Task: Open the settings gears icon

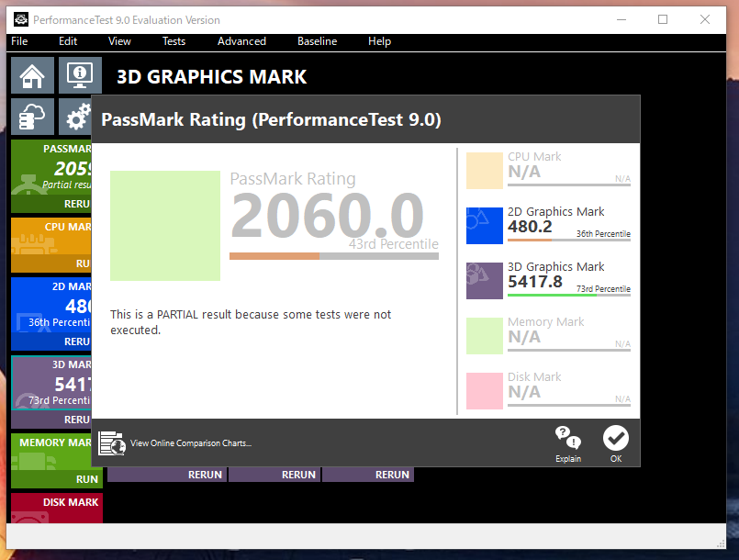Action: pos(75,117)
